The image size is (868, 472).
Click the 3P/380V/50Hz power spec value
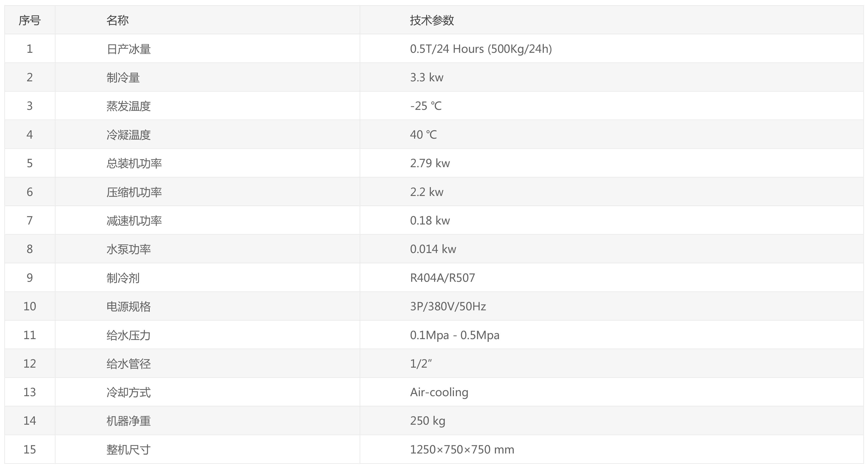tap(448, 307)
